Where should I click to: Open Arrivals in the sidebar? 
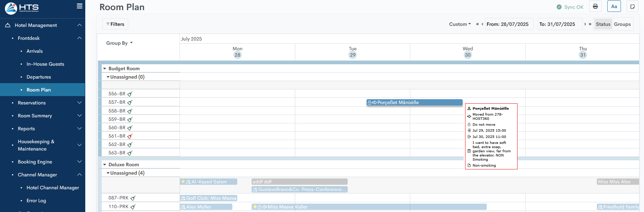35,51
